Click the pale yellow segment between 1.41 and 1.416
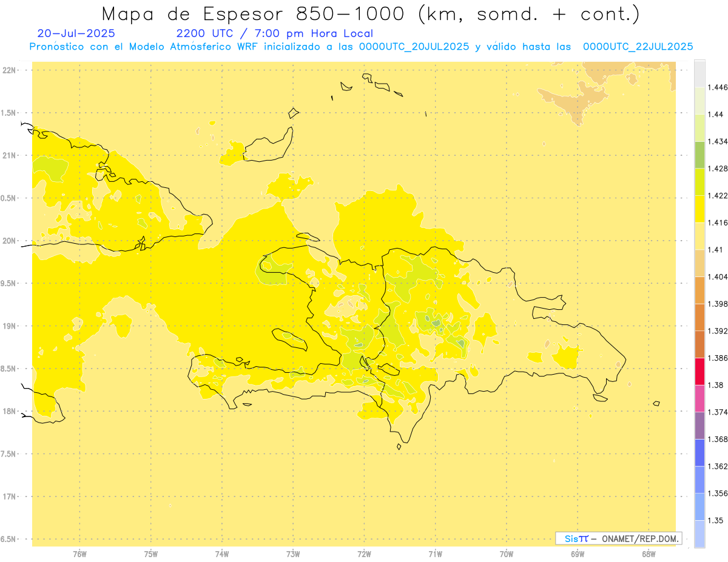This screenshot has height=562, width=728. point(699,236)
